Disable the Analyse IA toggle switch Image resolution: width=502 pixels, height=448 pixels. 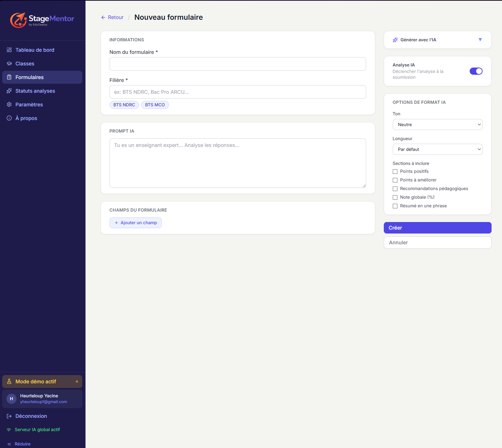coord(476,71)
